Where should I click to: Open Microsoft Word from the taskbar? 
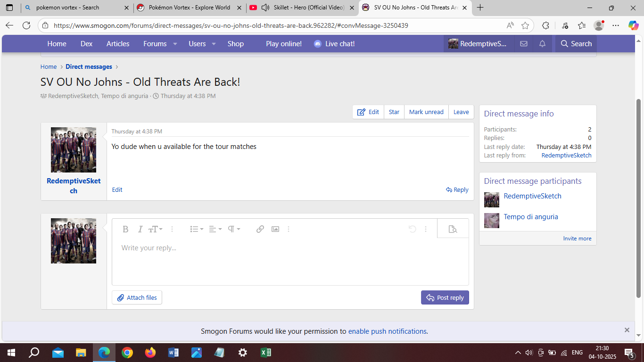173,353
